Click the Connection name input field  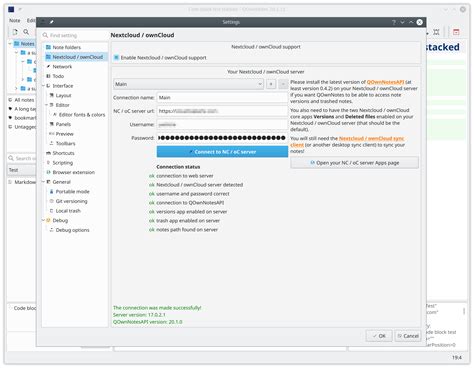[222, 98]
